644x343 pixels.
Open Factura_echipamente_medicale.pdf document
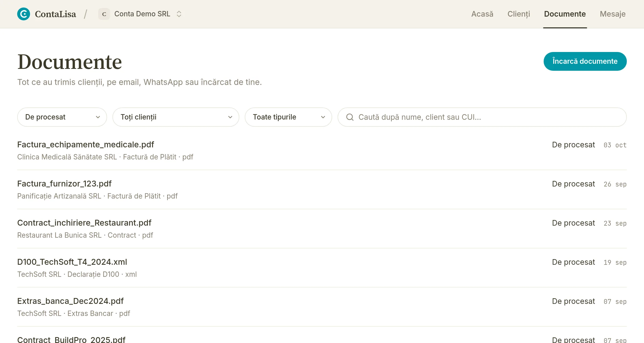click(x=86, y=145)
